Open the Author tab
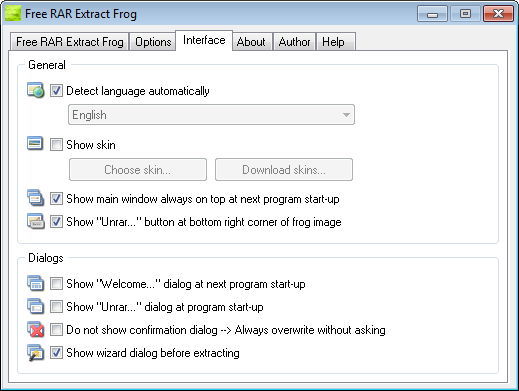The width and height of the screenshot is (519, 391). point(294,42)
